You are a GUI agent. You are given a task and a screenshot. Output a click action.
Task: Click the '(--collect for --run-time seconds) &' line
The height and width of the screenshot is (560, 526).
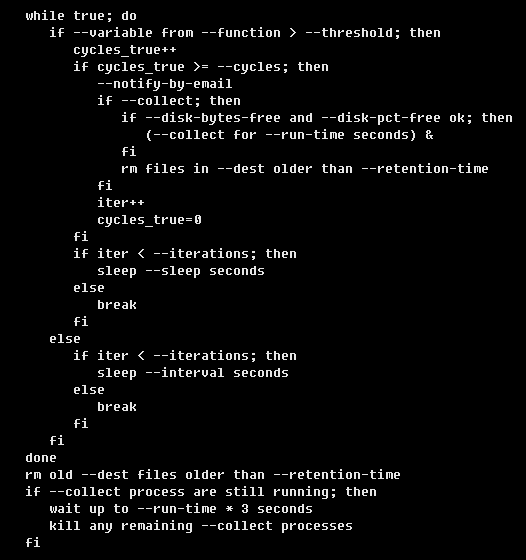pos(290,135)
